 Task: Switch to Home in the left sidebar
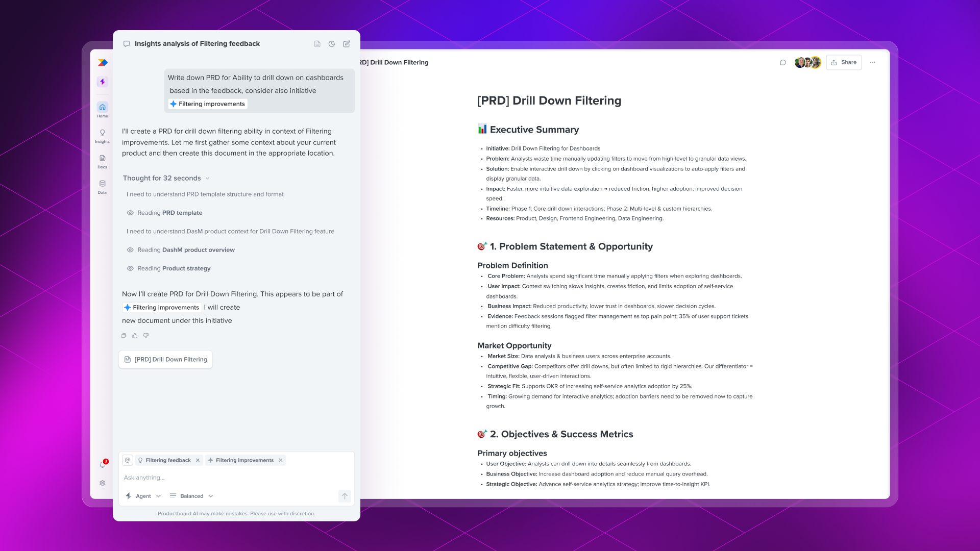click(x=102, y=111)
